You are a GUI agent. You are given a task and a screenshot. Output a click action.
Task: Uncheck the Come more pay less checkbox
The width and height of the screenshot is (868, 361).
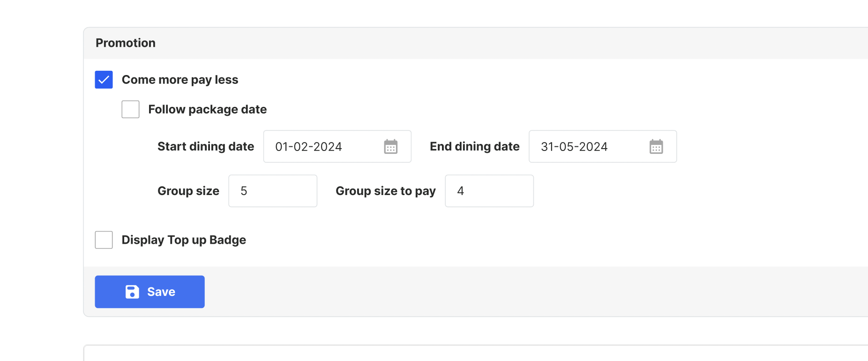click(x=104, y=80)
